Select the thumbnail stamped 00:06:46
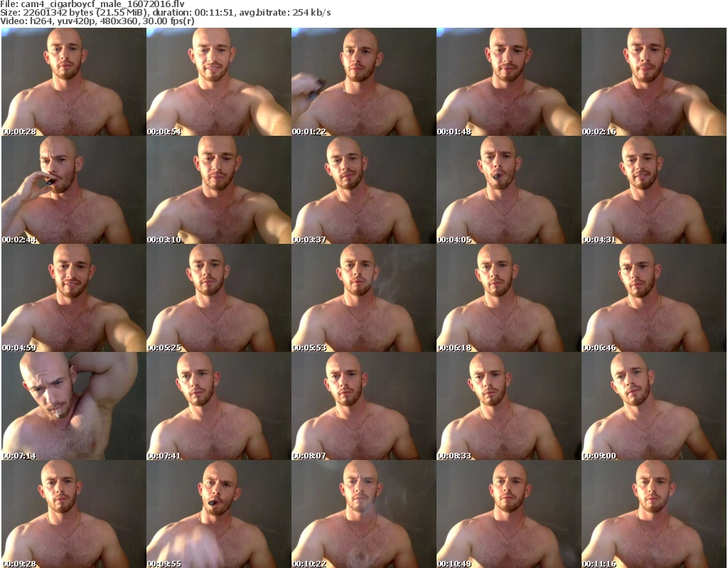This screenshot has width=728, height=568. pos(654,298)
